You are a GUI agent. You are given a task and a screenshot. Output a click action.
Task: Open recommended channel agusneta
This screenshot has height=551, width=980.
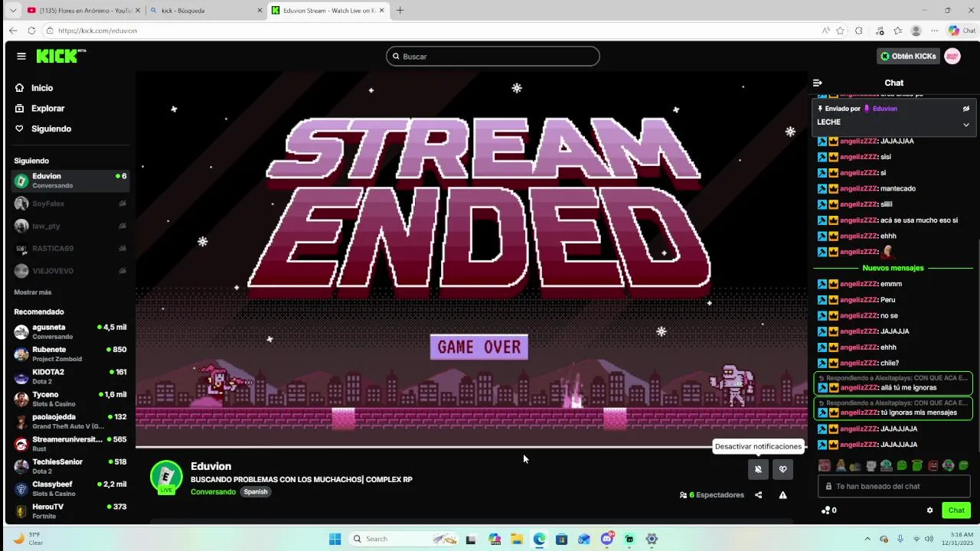coord(71,331)
